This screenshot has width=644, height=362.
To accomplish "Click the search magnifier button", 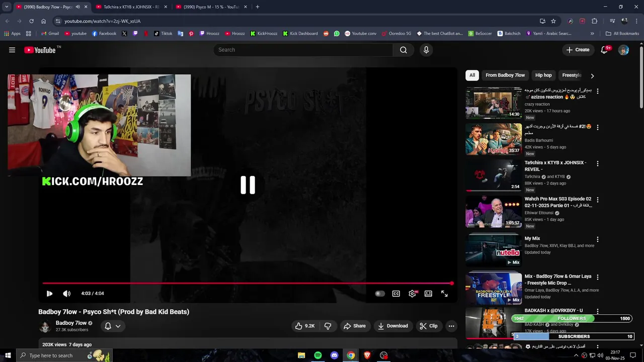I will 403,50.
